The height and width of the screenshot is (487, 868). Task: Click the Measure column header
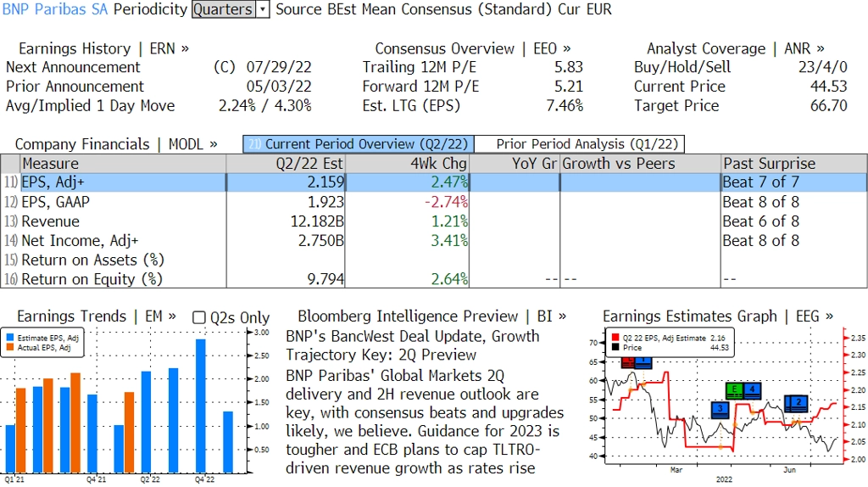pos(124,164)
